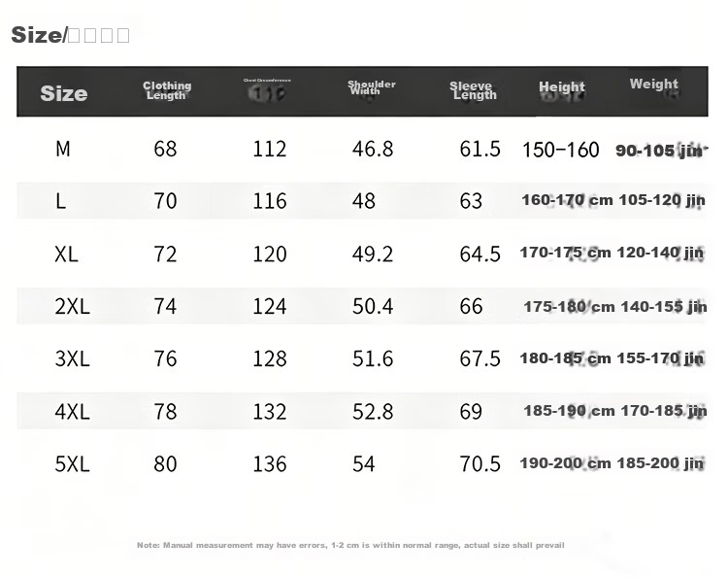Image resolution: width=728 pixels, height=578 pixels.
Task: Select the 70.5 sleeve length value
Action: point(480,464)
